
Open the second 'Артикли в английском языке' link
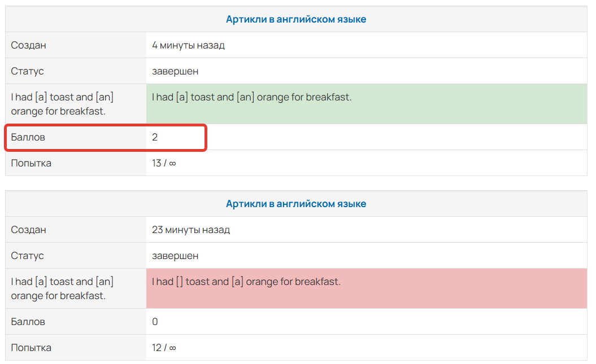(x=295, y=204)
